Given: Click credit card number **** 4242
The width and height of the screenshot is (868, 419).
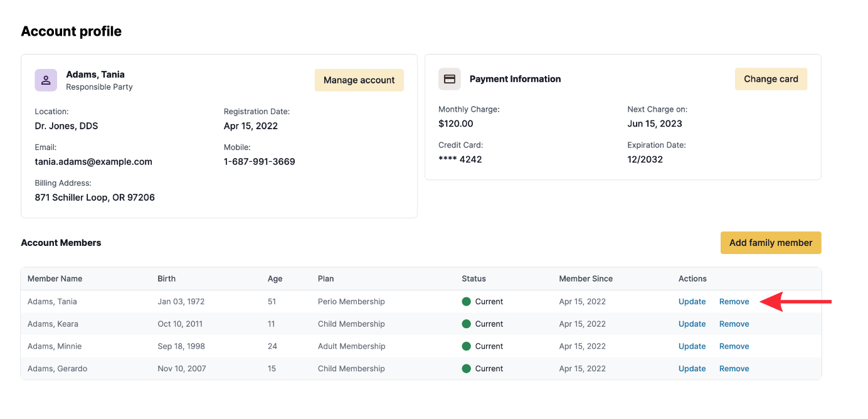Looking at the screenshot, I should [x=460, y=159].
